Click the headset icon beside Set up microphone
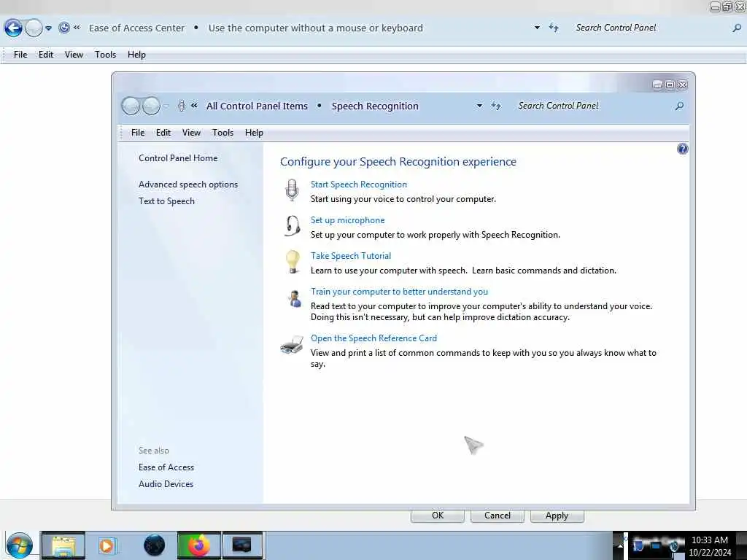The image size is (747, 560). pos(292,226)
